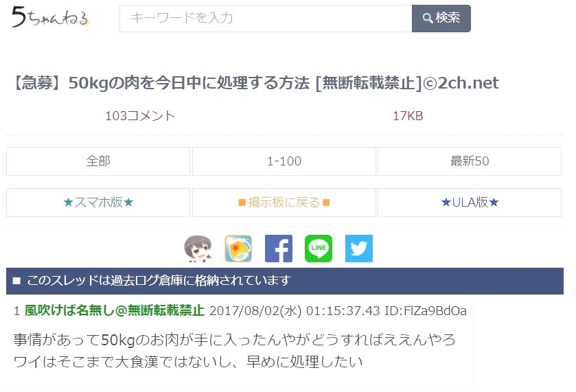Open the ★ULA版★ link

tap(470, 203)
